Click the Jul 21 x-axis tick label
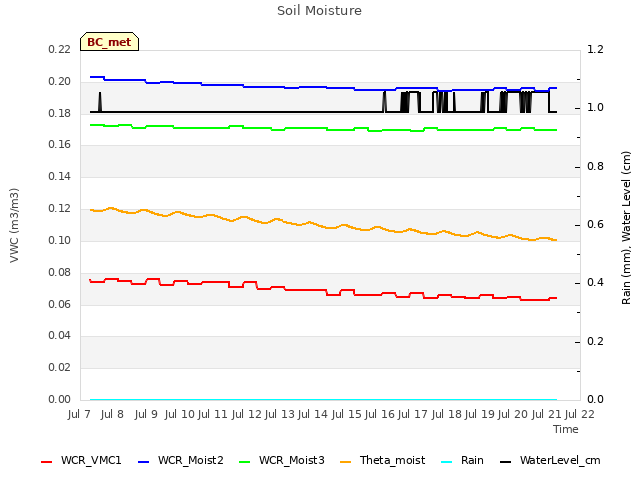 coord(547,414)
